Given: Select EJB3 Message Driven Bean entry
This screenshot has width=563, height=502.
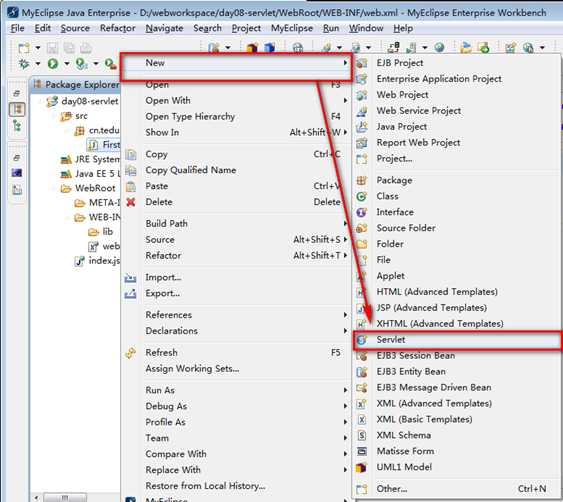Looking at the screenshot, I should [x=456, y=387].
